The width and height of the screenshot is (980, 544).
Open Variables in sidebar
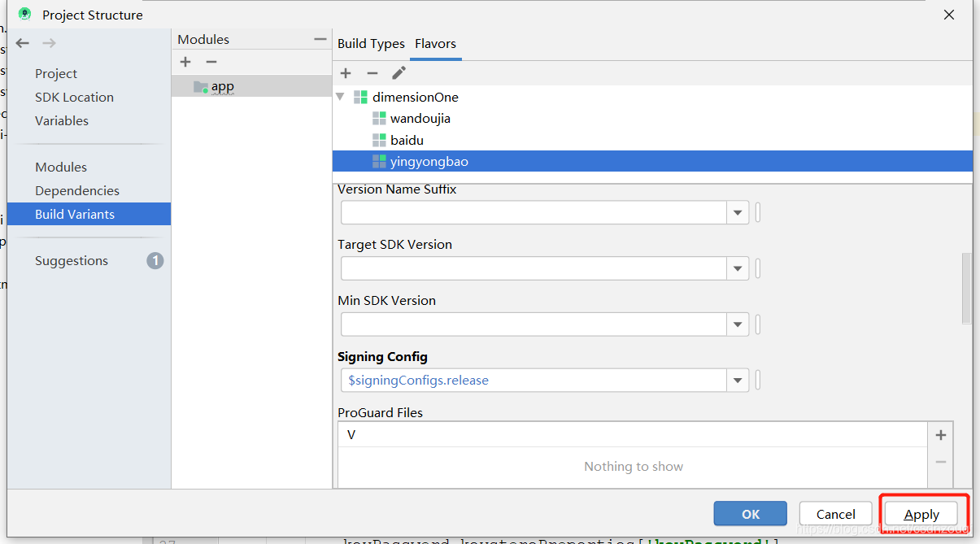click(x=62, y=120)
